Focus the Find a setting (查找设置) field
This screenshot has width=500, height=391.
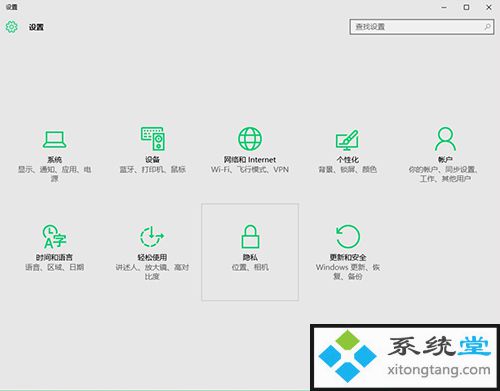click(x=422, y=27)
